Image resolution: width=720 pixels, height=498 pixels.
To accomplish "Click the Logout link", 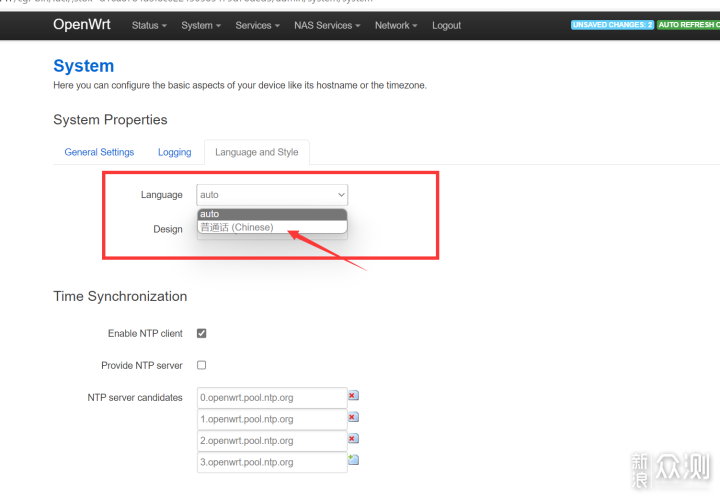I will pyautogui.click(x=446, y=26).
